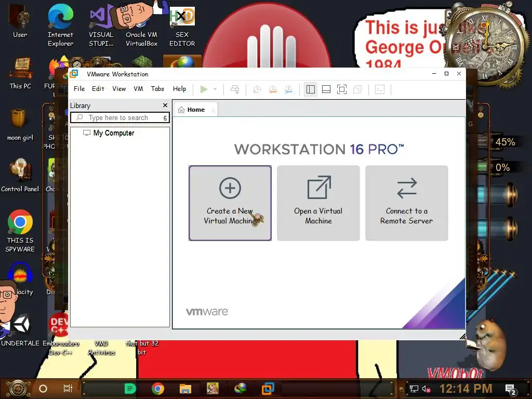Open Chrome from the taskbar
532x399 pixels.
coord(158,389)
